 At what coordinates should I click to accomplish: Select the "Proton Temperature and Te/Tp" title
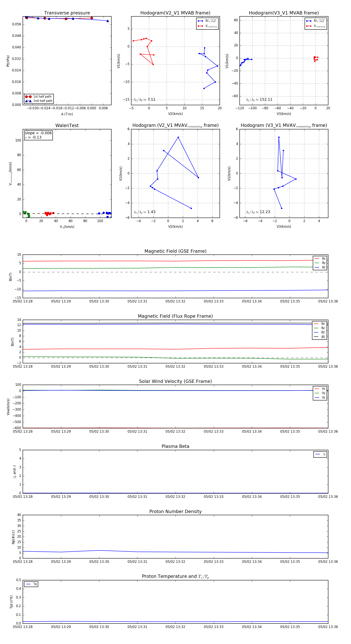point(175,576)
